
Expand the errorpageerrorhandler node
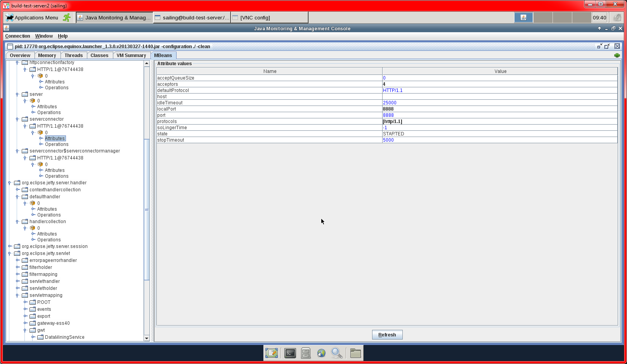[17, 260]
